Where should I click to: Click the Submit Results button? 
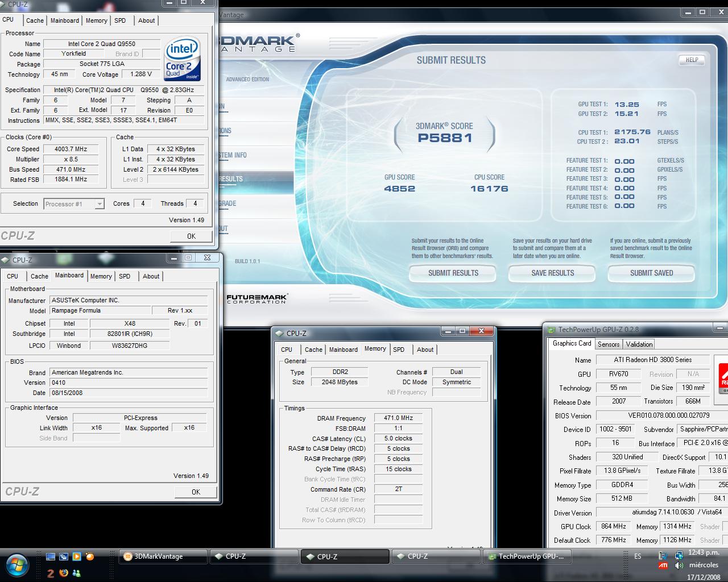pyautogui.click(x=453, y=273)
